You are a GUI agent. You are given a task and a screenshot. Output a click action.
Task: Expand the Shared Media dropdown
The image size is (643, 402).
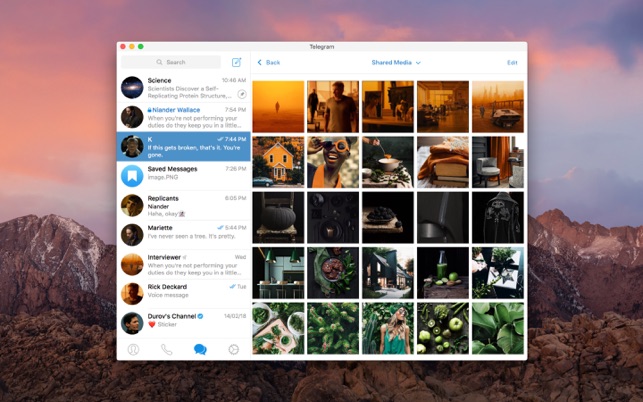point(396,62)
